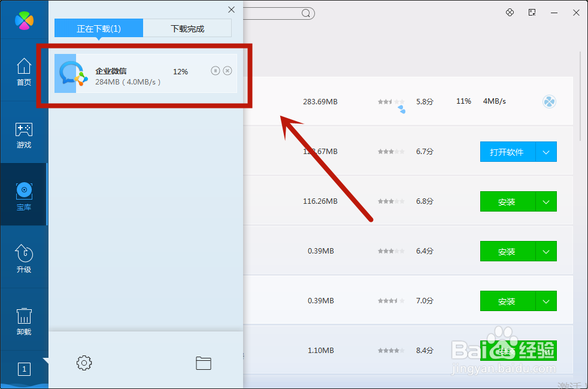Open the 游戏 games section
Screen dimensions: 588x389
point(24,134)
